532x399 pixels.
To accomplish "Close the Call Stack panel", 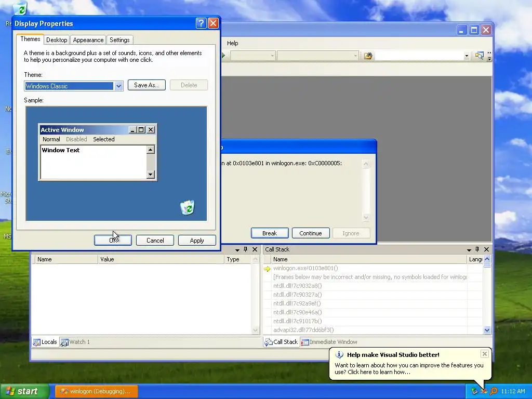I will tap(486, 249).
